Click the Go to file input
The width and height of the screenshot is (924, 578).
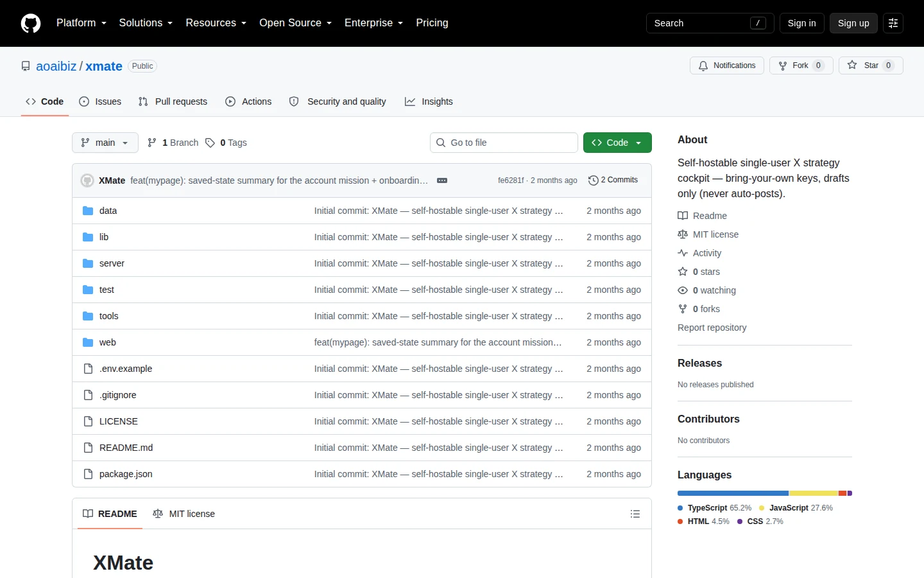click(x=504, y=143)
